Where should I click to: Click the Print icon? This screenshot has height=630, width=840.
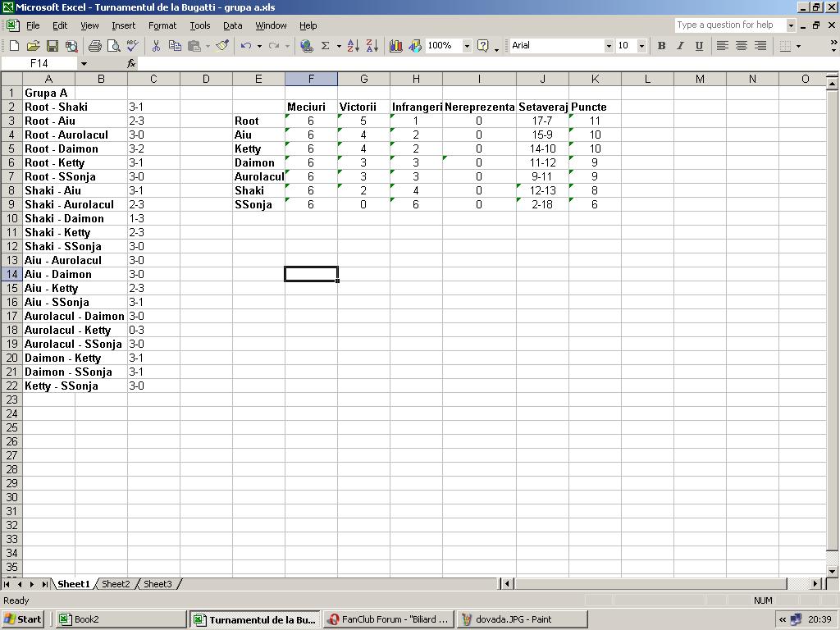tap(95, 46)
